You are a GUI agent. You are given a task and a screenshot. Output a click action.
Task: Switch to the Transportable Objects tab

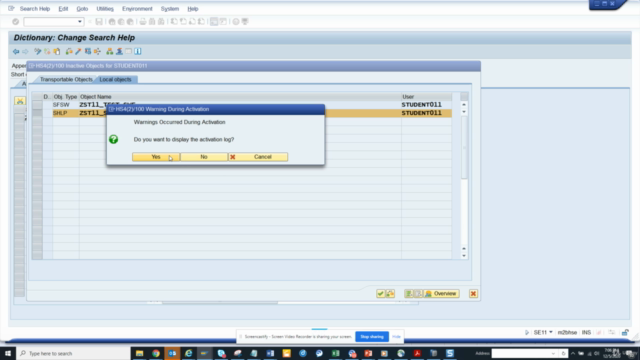click(x=66, y=80)
